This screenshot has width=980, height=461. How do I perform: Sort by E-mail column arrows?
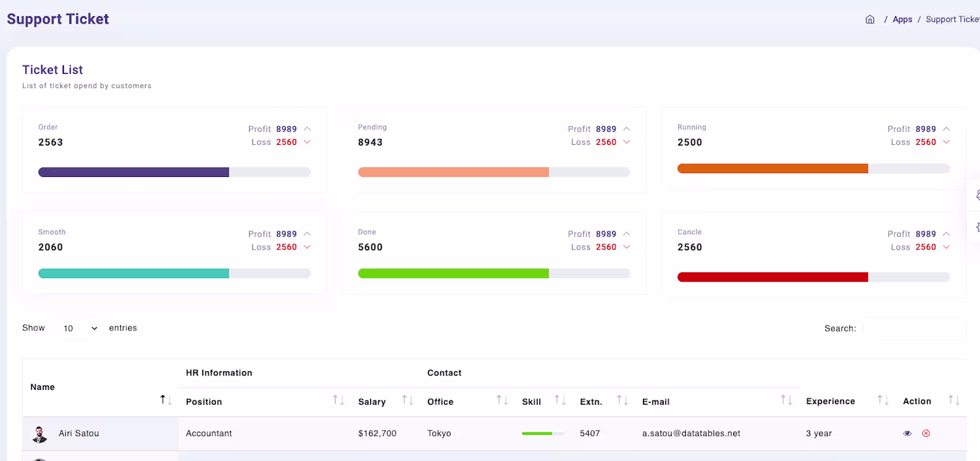(787, 400)
